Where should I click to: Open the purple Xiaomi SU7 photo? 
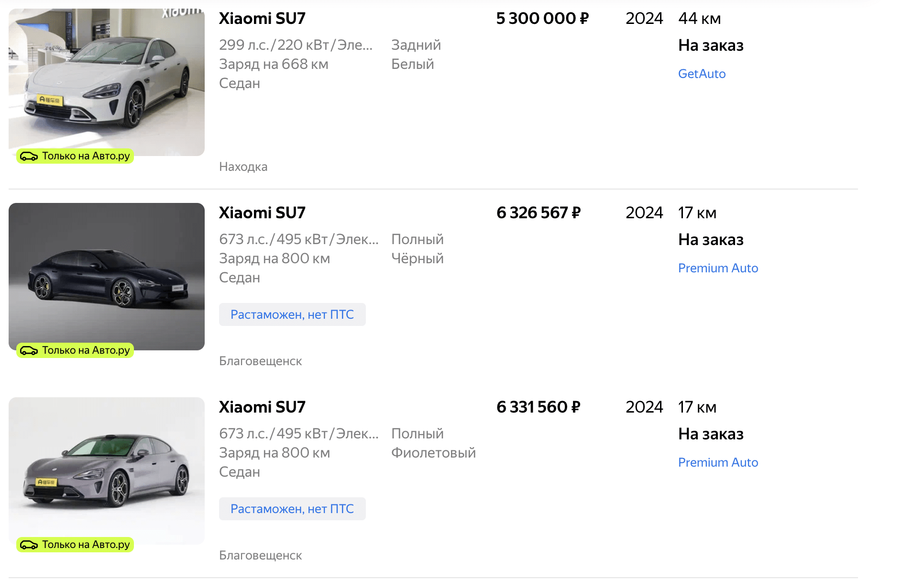[107, 470]
